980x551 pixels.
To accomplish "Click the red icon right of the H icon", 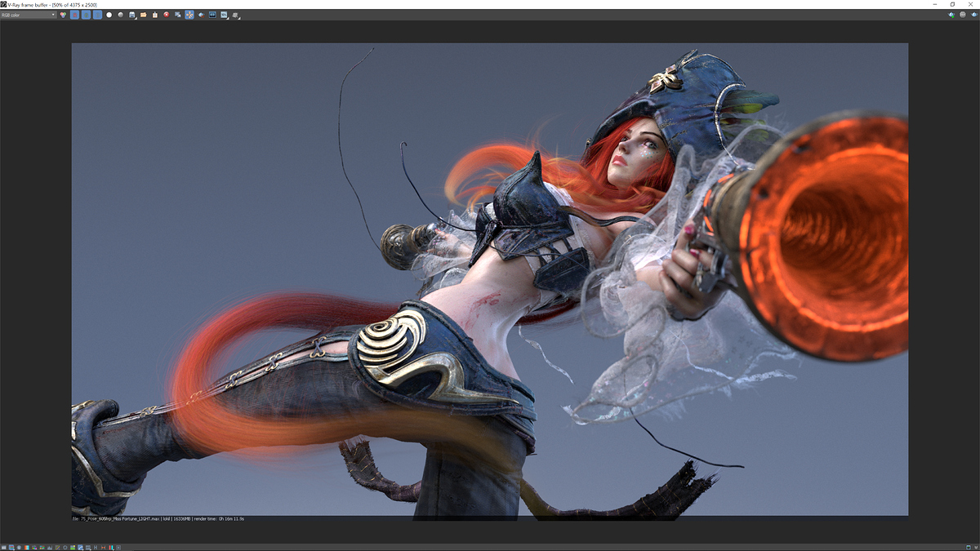I will click(x=104, y=547).
